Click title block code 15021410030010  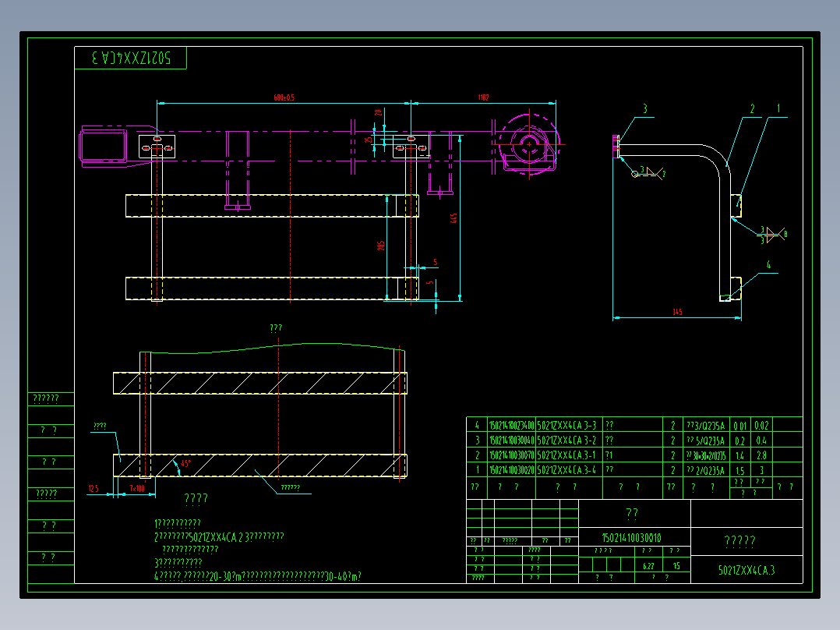click(632, 538)
